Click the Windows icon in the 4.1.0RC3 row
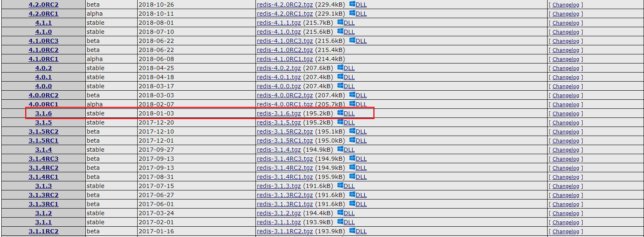The height and width of the screenshot is (237, 644). (352, 40)
